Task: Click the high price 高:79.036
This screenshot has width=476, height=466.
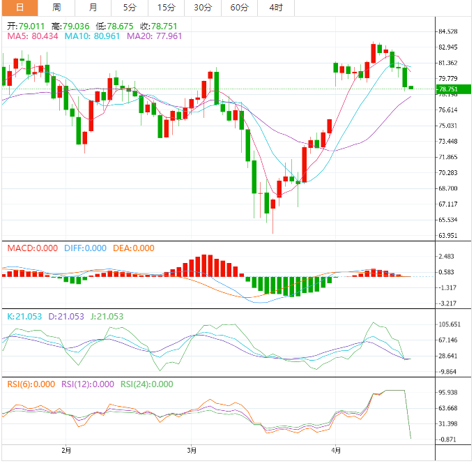Action: [x=70, y=26]
